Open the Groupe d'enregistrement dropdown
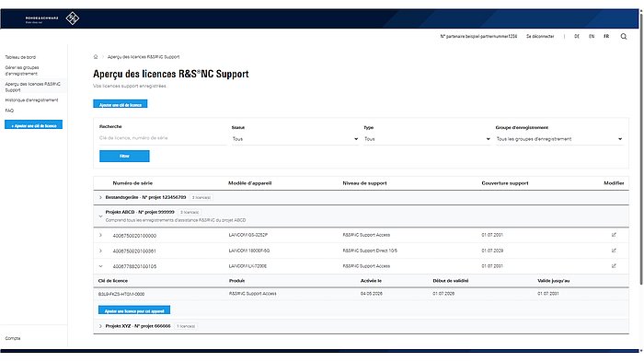The image size is (644, 362). [x=559, y=139]
